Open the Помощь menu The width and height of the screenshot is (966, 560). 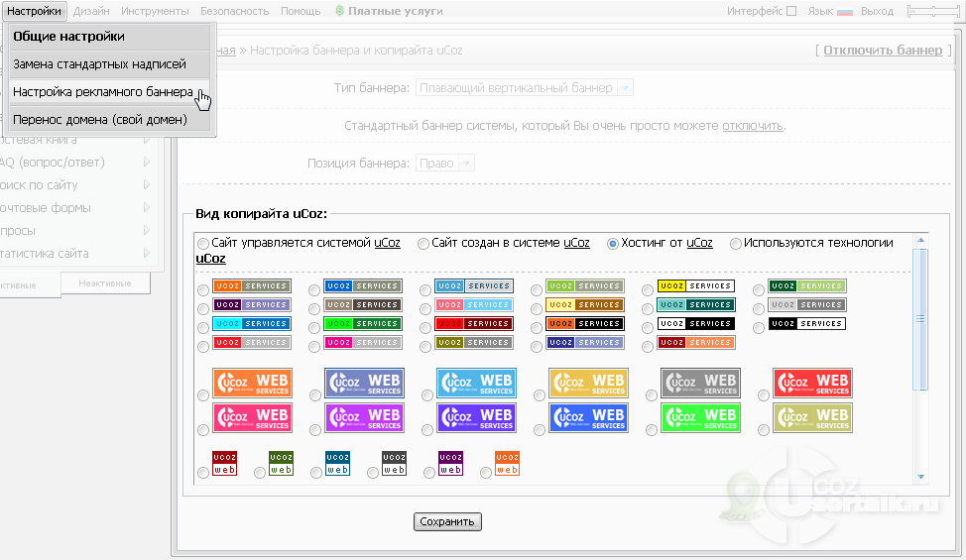coord(301,11)
